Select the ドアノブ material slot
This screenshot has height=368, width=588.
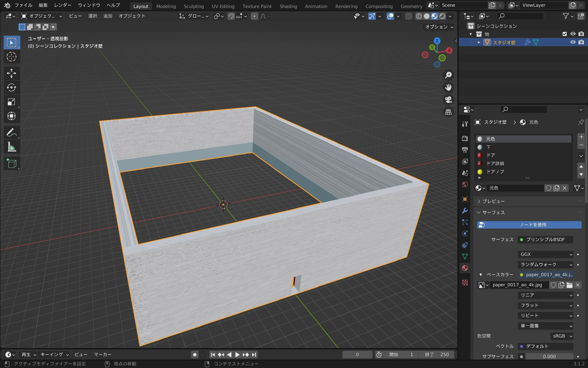495,172
